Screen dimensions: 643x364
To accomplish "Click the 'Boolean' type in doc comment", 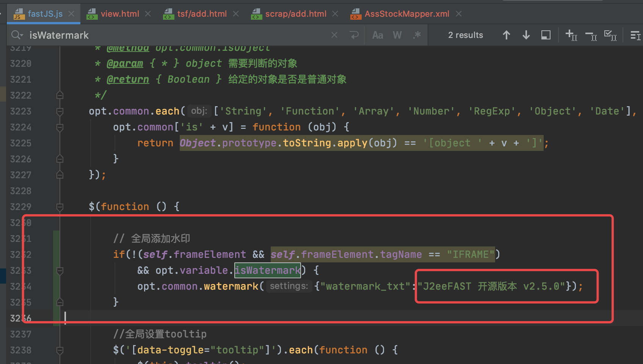I will 188,79.
